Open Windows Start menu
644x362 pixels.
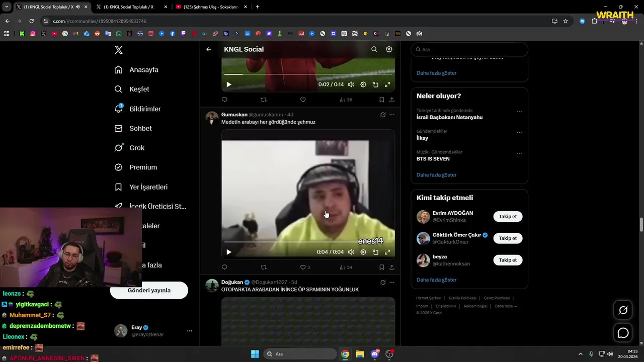255,354
